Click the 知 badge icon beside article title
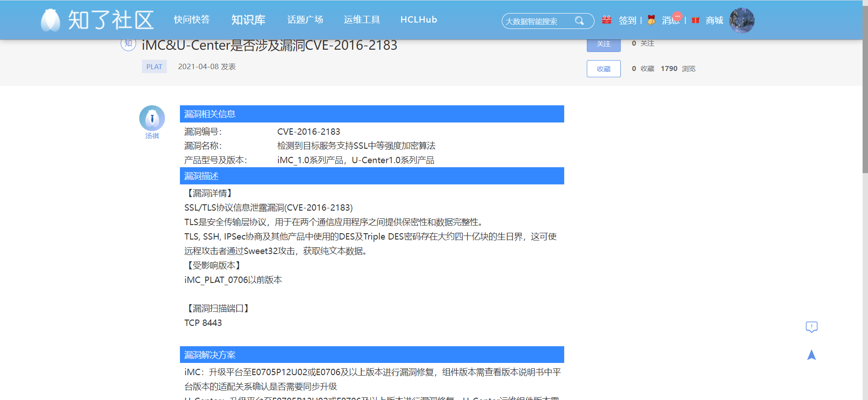The width and height of the screenshot is (868, 400). 128,44
